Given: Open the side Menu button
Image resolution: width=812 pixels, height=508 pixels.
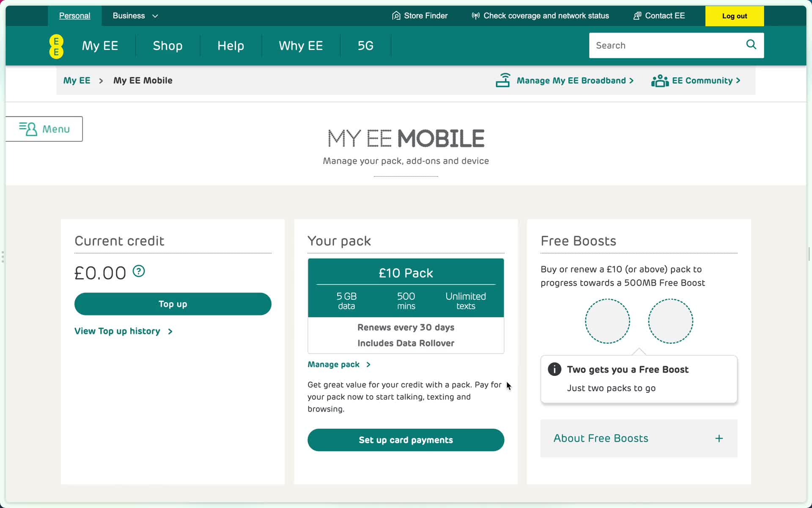Looking at the screenshot, I should click(x=44, y=129).
